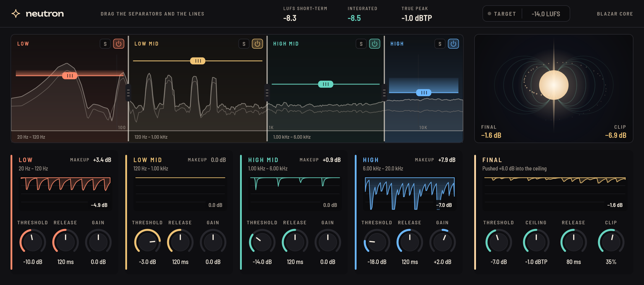Solo the LOW band

click(105, 44)
